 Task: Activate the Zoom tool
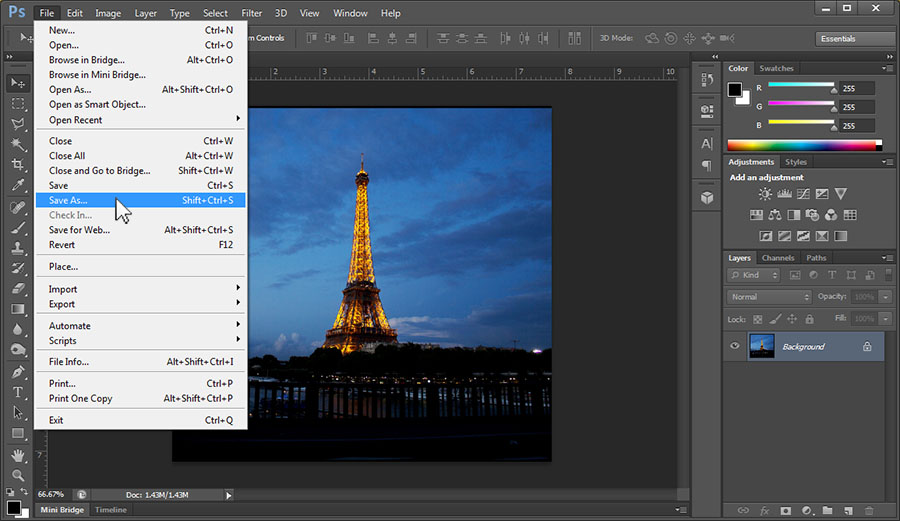tap(17, 474)
